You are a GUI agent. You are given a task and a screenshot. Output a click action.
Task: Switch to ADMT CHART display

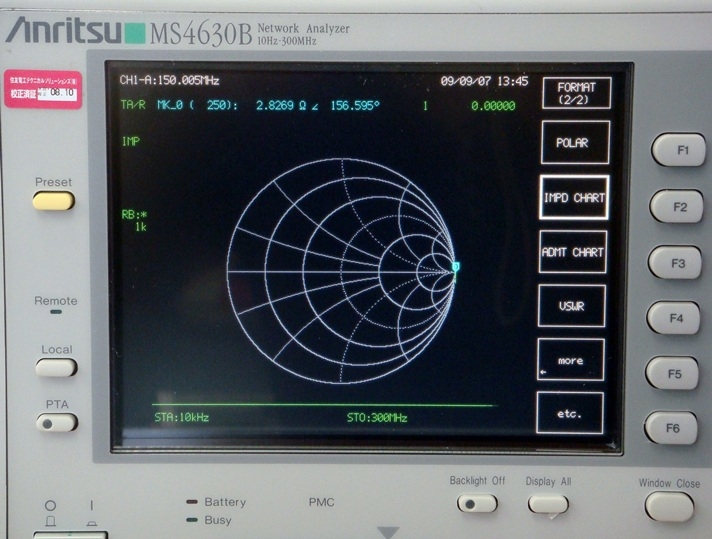click(573, 252)
